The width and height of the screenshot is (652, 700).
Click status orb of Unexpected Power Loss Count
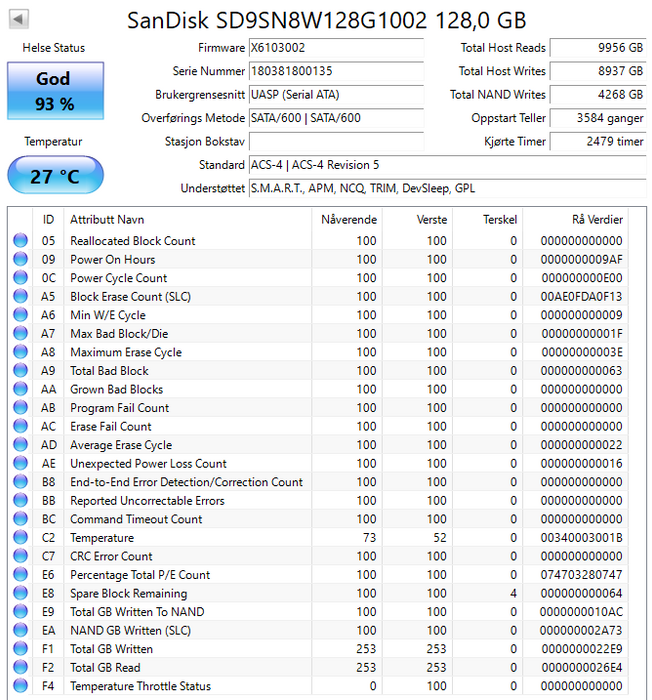[20, 463]
